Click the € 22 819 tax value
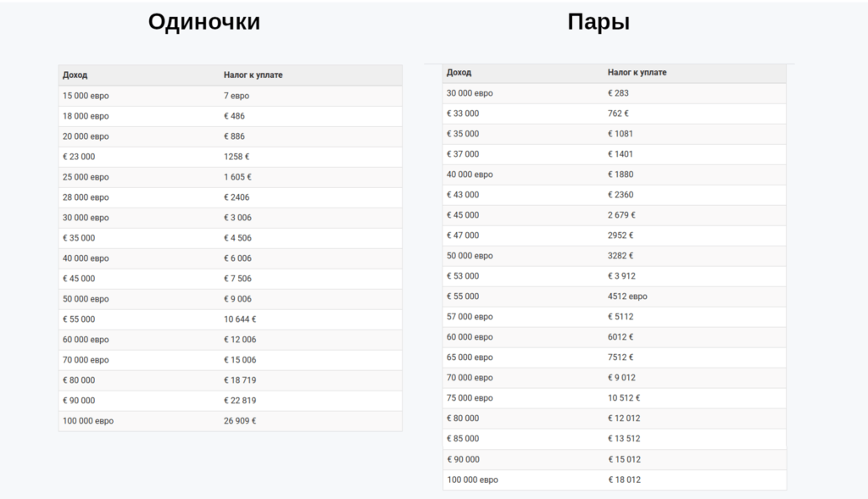The height and width of the screenshot is (499, 868). coord(240,401)
